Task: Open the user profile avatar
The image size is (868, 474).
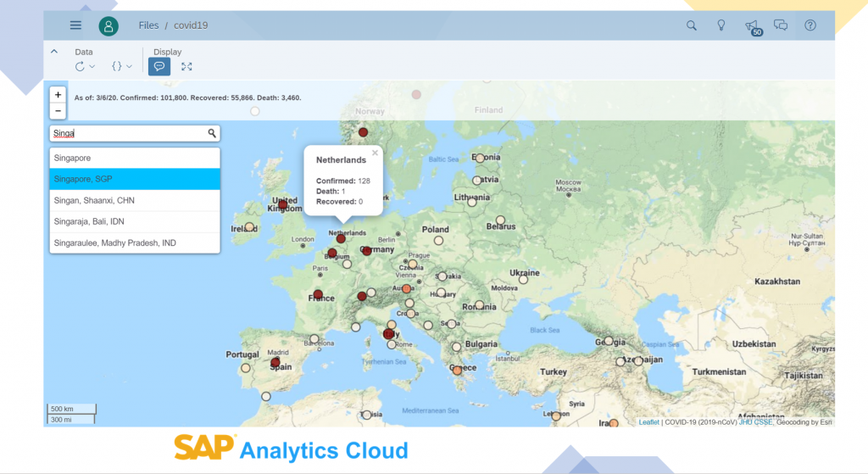Action: pyautogui.click(x=108, y=26)
